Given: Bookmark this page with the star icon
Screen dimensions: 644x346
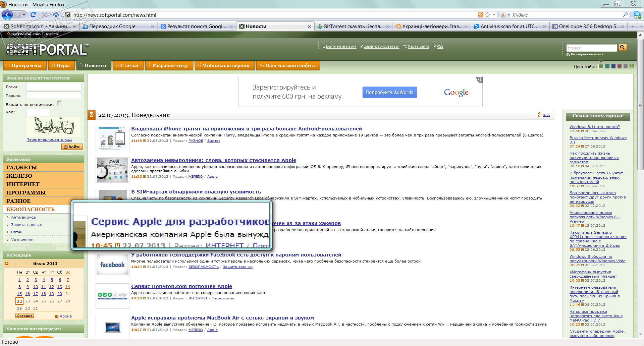Looking at the screenshot, I should coord(487,15).
